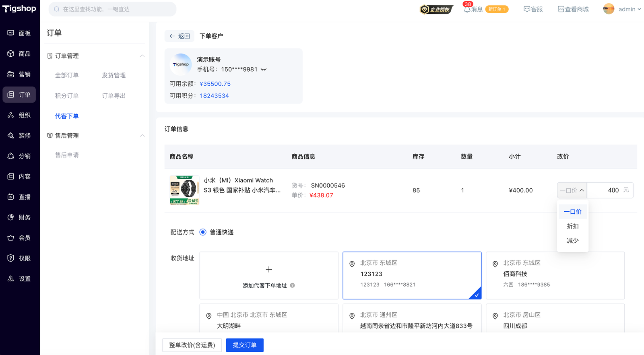Click the eye icon to reveal phone number
The width and height of the screenshot is (644, 355).
coord(264,70)
